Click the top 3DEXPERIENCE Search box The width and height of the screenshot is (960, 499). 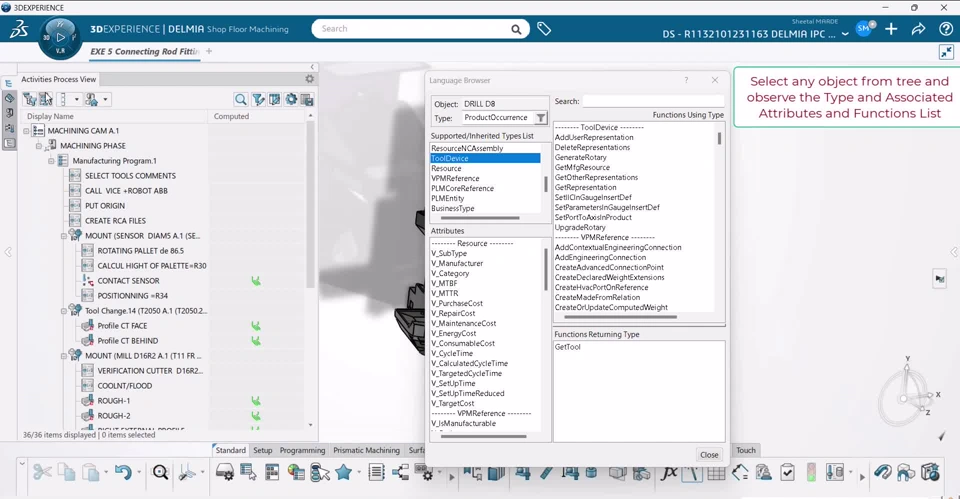(420, 29)
